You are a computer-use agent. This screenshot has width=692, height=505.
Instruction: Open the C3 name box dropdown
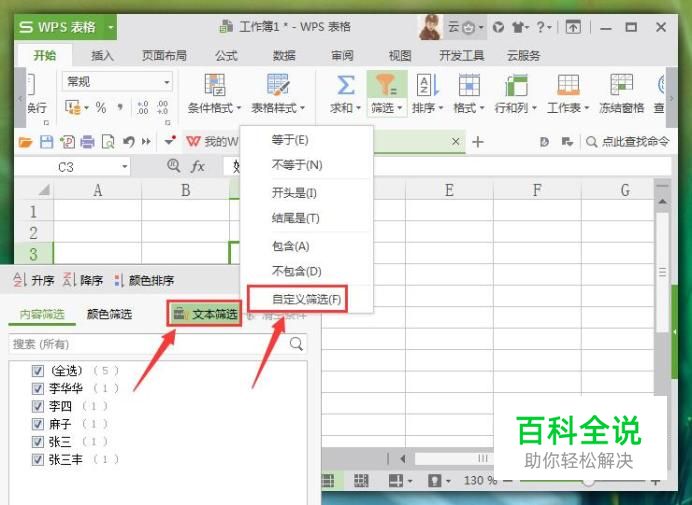(x=125, y=167)
